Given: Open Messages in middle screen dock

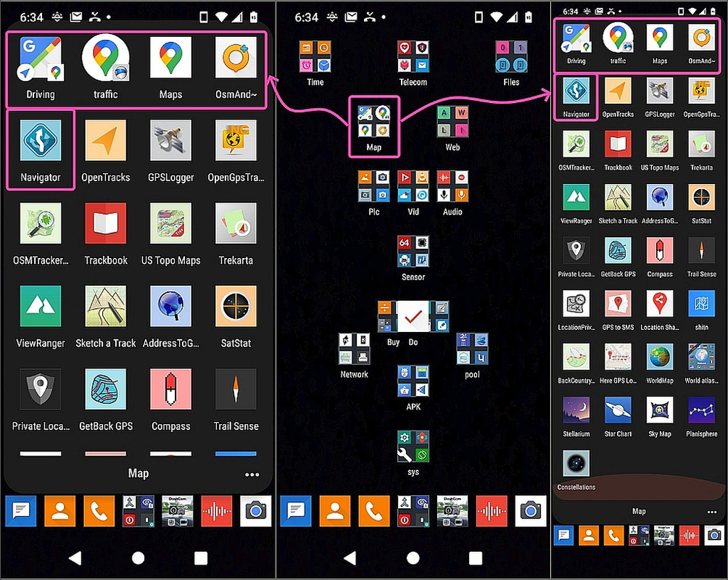Looking at the screenshot, I should [x=296, y=511].
